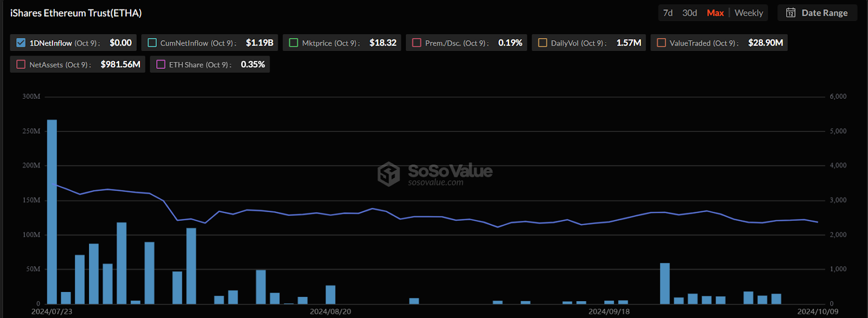Screen dimensions: 868x318
Task: Click the 0.35% ETH Share value
Action: [x=253, y=65]
